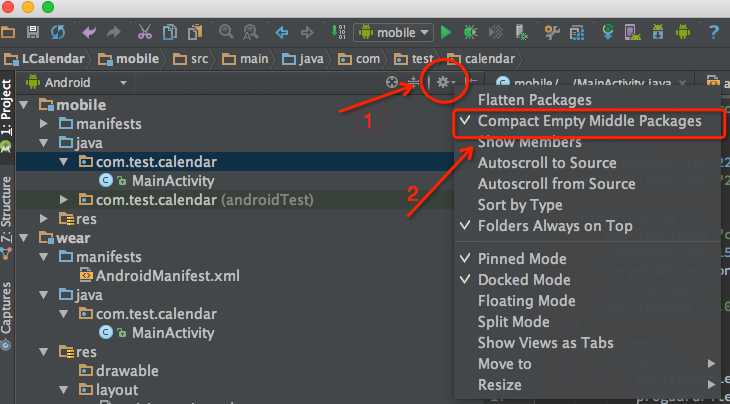Open the SDK Manager download-android icon

coord(657,32)
